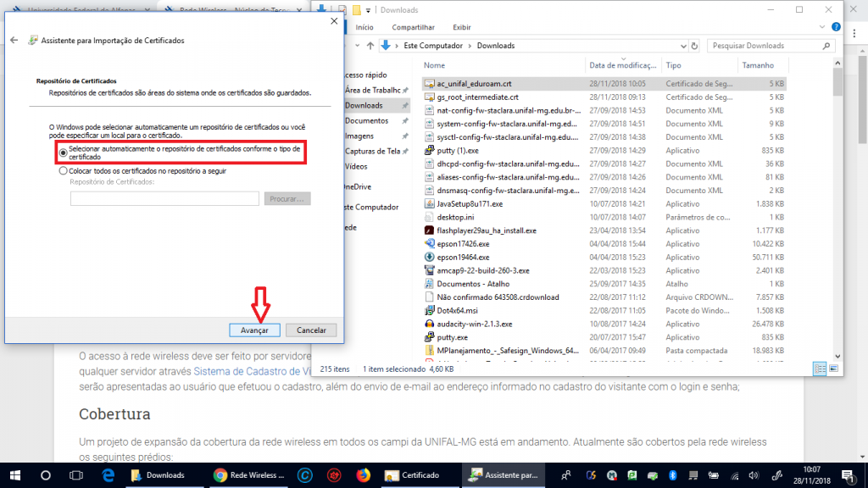868x488 pixels.
Task: Open volume control in system tray
Action: click(754, 475)
